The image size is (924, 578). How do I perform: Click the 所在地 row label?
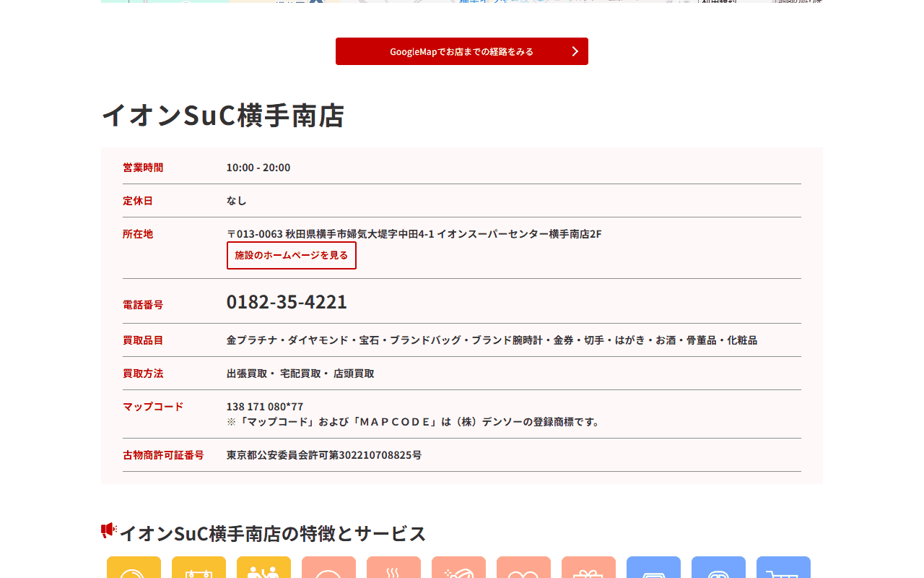click(138, 234)
